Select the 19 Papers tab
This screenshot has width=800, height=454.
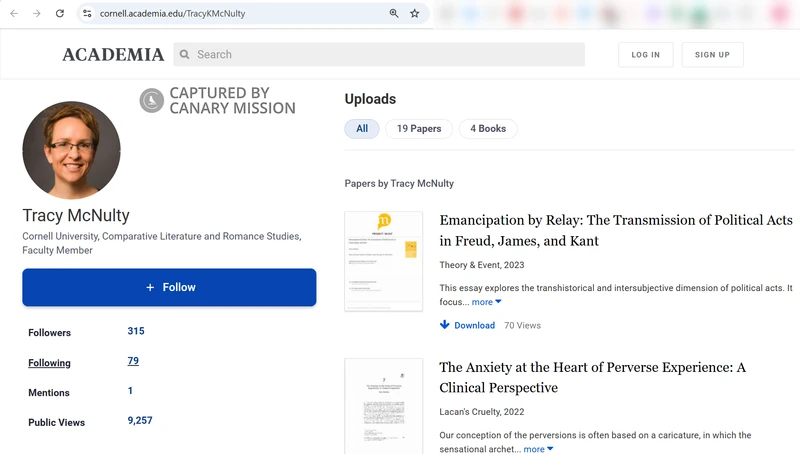click(419, 129)
